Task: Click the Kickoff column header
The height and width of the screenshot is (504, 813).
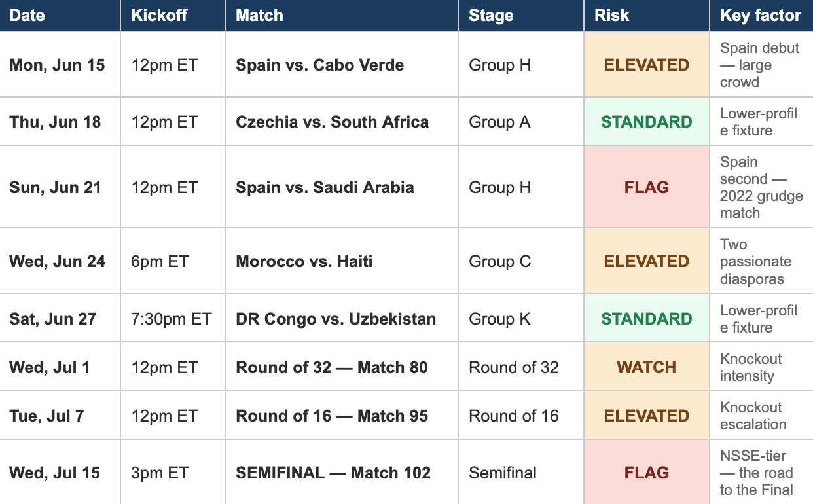Action: (x=173, y=16)
